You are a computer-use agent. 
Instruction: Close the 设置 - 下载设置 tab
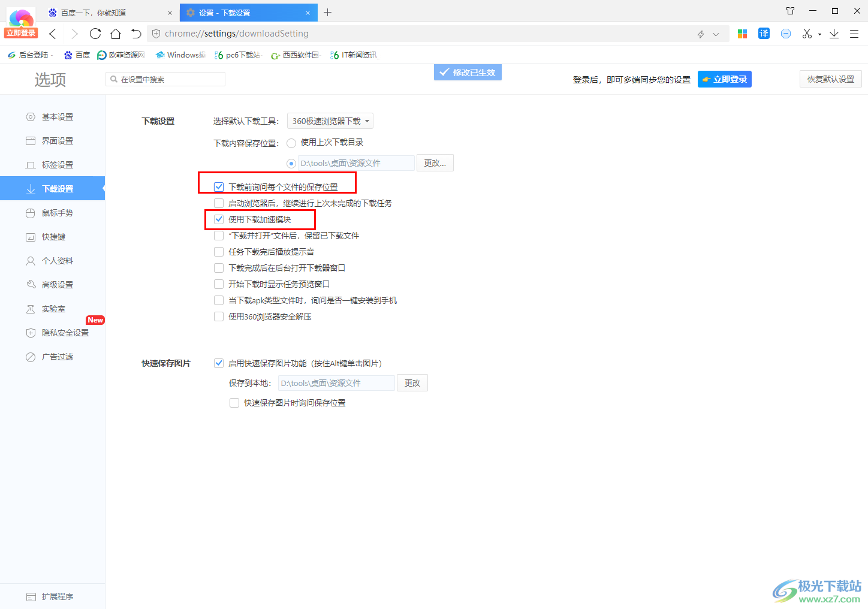(x=308, y=13)
